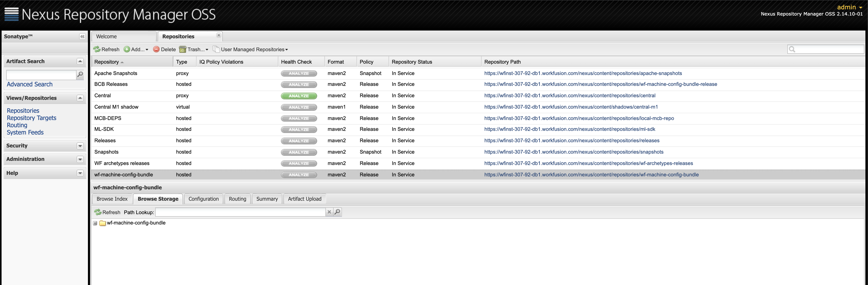The width and height of the screenshot is (868, 285).
Task: Click the Nexus Repository Manager logo icon
Action: coord(11,14)
